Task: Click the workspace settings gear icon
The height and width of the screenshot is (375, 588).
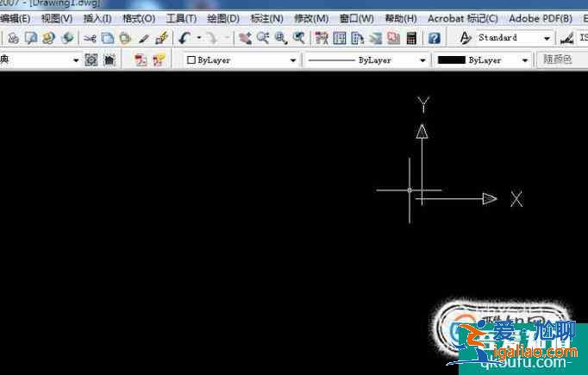Action: pyautogui.click(x=91, y=60)
